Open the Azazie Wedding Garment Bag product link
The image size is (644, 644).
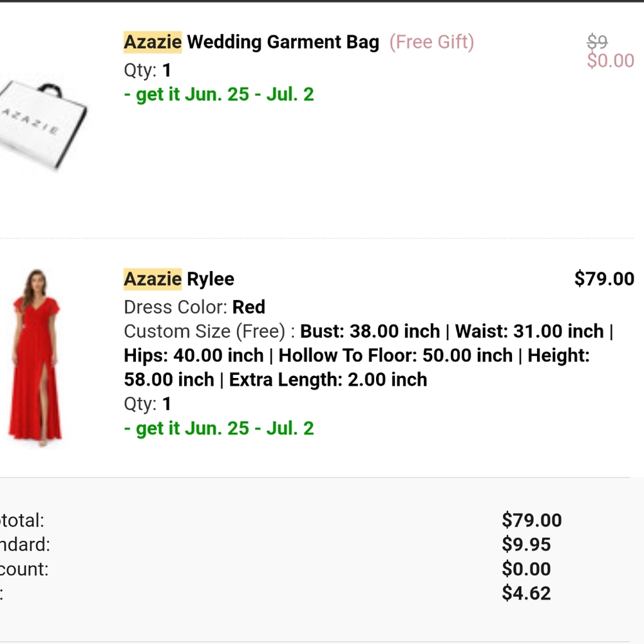251,42
